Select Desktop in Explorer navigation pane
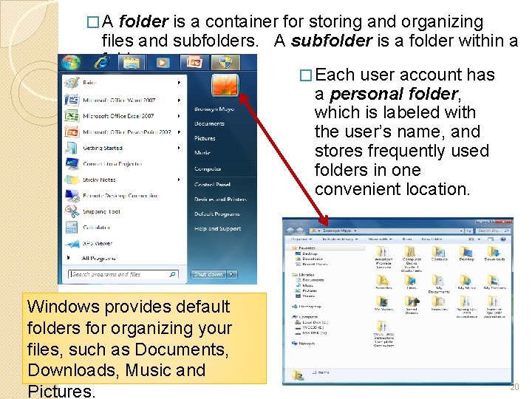 pos(307,253)
